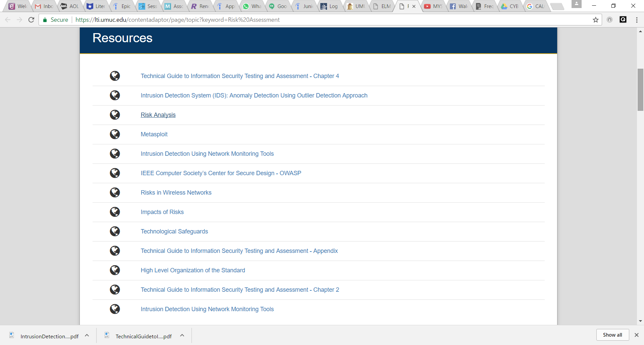Screen dimensions: 644x345
Task: Switch to the YouTube tab
Action: (434, 6)
